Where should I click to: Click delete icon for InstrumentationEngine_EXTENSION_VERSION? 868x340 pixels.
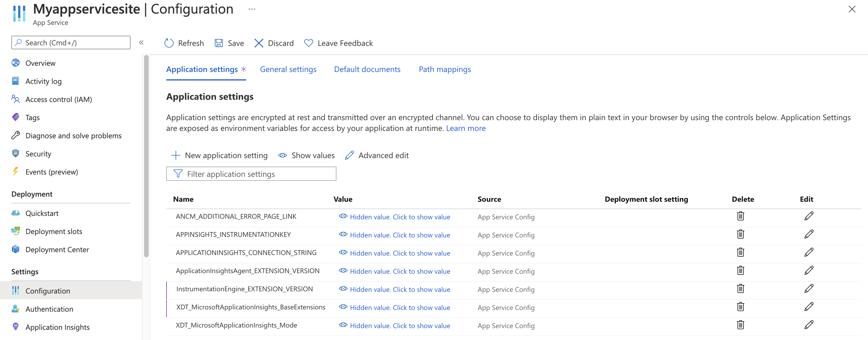point(740,289)
